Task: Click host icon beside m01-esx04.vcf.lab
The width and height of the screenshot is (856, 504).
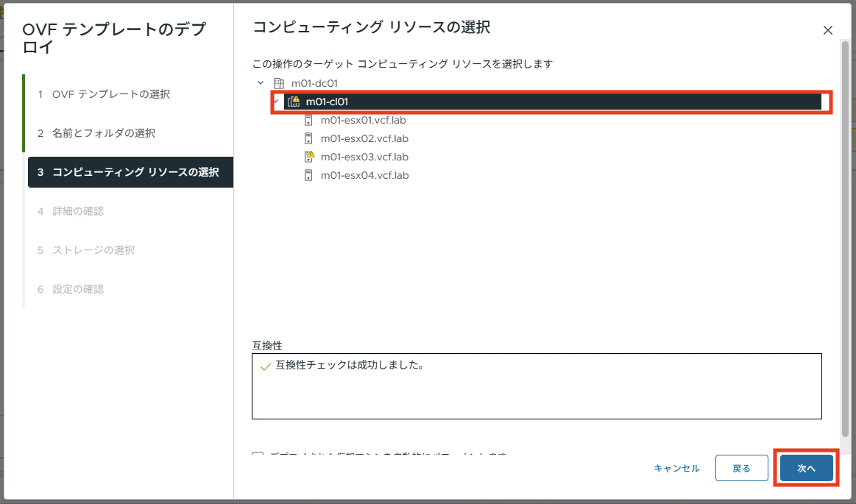Action: click(308, 175)
